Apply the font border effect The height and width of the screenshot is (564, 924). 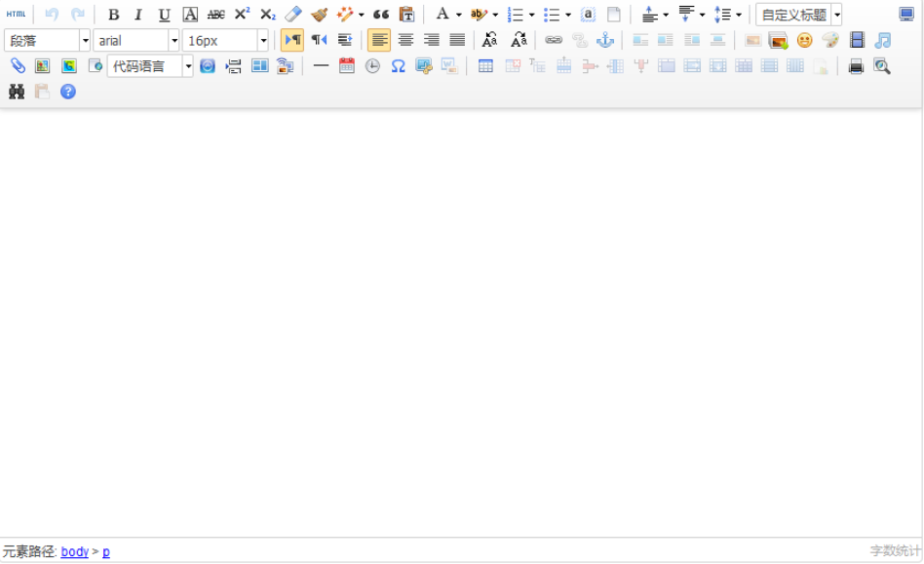(190, 15)
